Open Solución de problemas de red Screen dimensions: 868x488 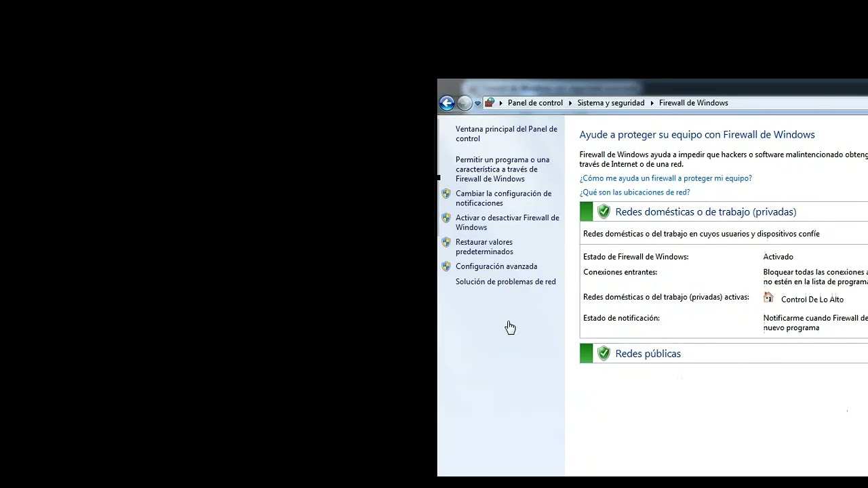[x=505, y=282]
